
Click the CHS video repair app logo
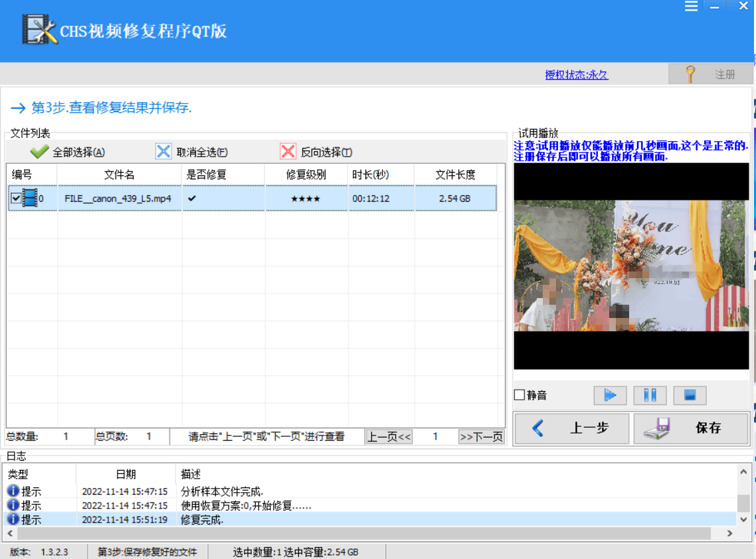pos(40,29)
